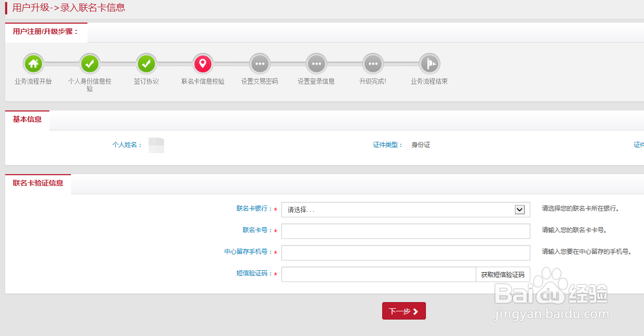Select the 联名卡信息校验 current step marker icon

203,63
